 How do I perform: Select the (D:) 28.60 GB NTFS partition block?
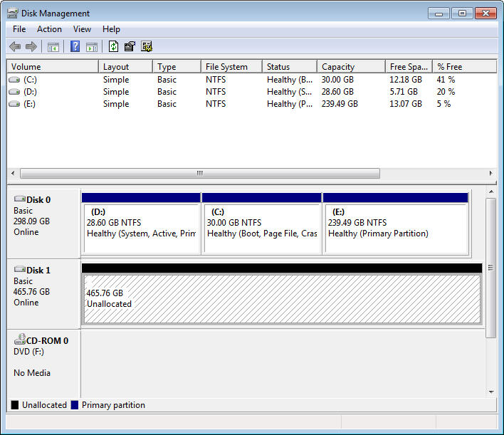pyautogui.click(x=141, y=224)
